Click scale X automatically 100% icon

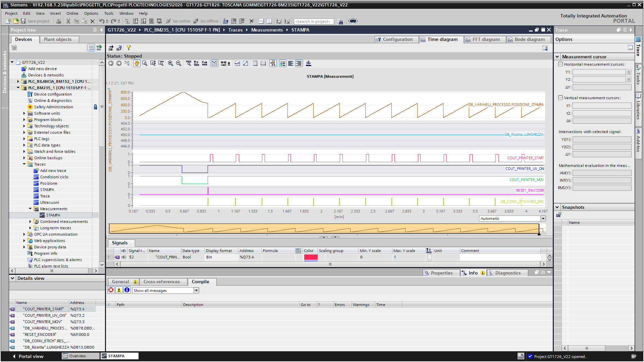(x=205, y=63)
